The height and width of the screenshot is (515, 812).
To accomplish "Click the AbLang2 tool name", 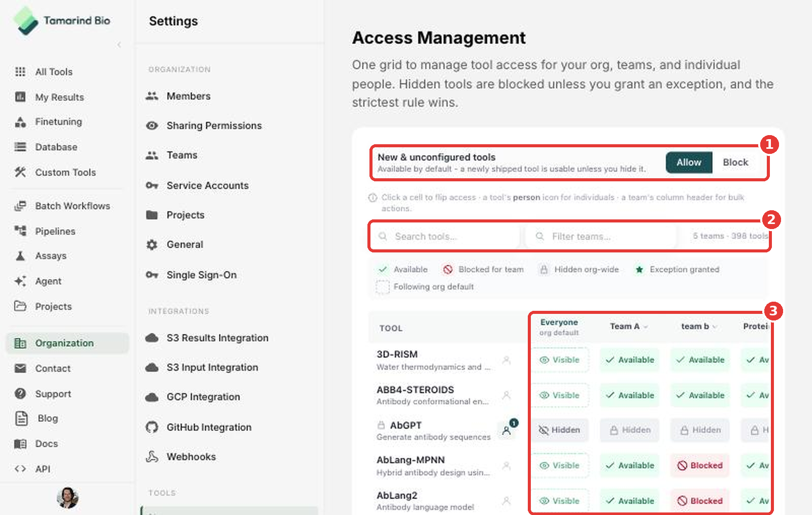I will click(397, 495).
